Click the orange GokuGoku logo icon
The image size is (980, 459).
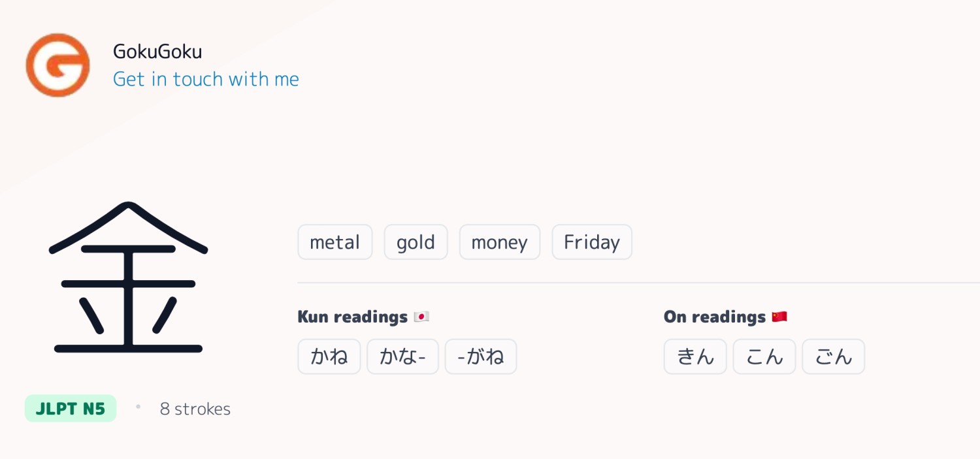(x=57, y=65)
